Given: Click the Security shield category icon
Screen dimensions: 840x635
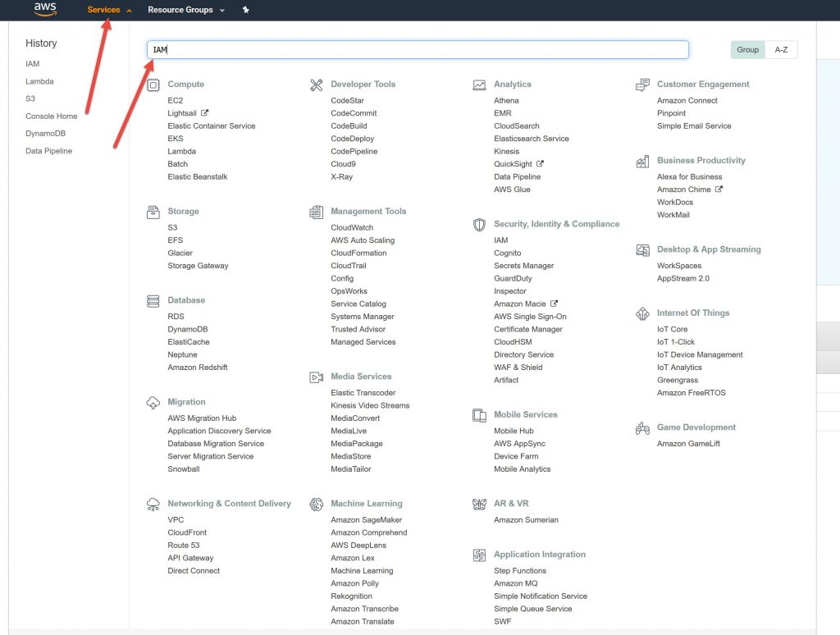Looking at the screenshot, I should [x=479, y=224].
